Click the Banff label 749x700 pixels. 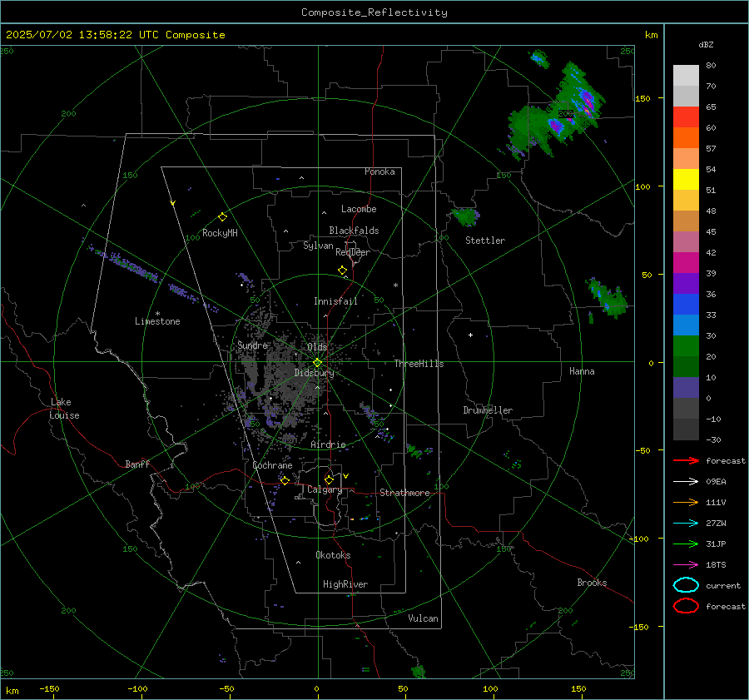[137, 464]
